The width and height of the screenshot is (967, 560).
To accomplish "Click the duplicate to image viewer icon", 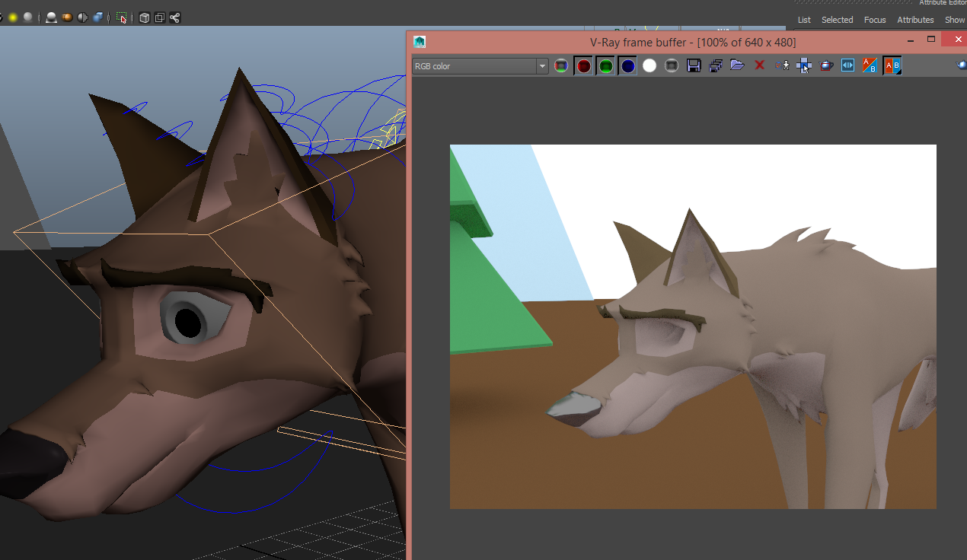I will (715, 66).
